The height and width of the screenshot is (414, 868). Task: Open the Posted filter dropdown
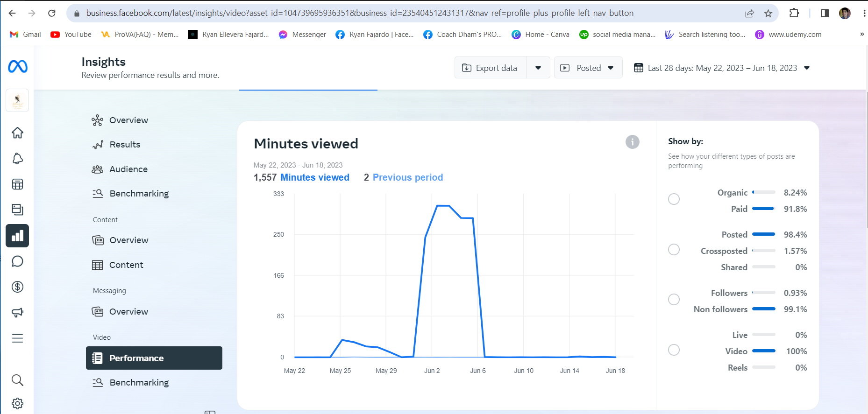588,68
